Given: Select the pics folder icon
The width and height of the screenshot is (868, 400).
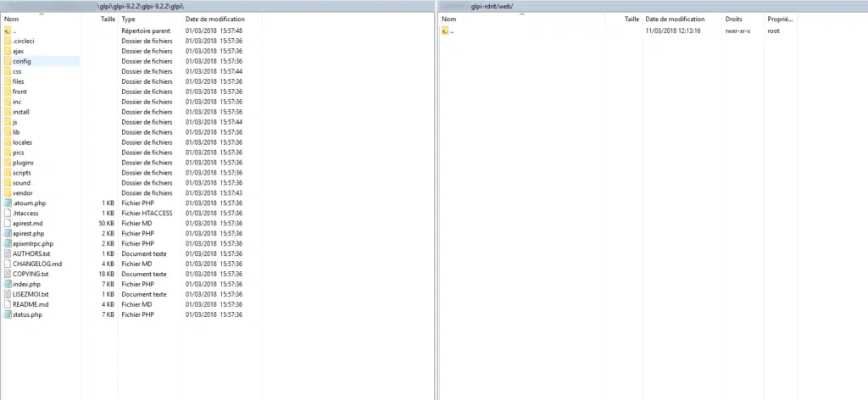Looking at the screenshot, I should click(x=7, y=153).
